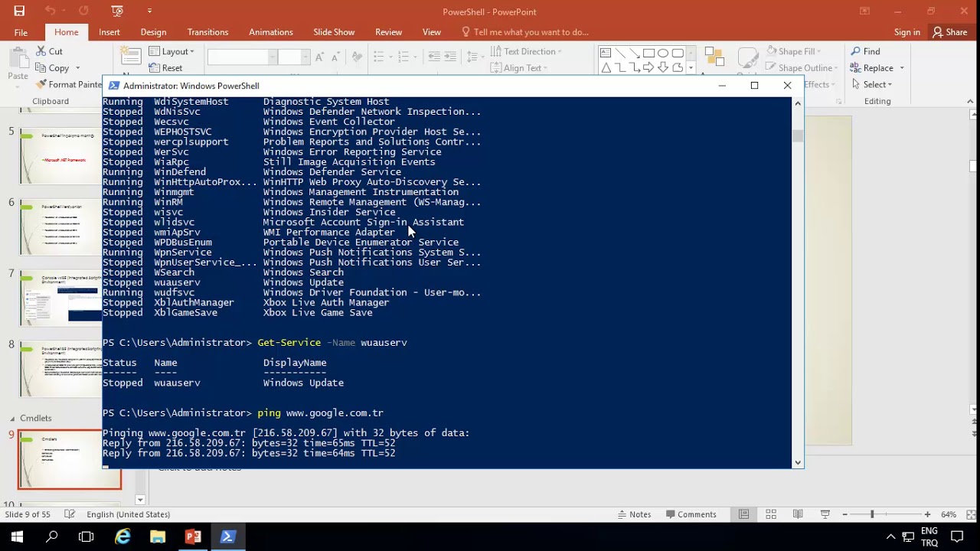Expand the shapes gallery More arrow

coord(691,68)
